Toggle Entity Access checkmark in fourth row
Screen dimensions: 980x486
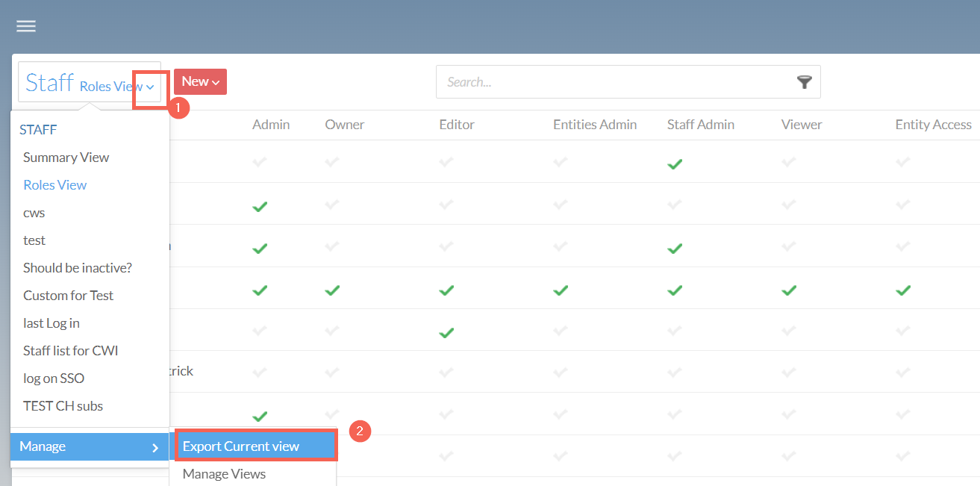pyautogui.click(x=903, y=290)
